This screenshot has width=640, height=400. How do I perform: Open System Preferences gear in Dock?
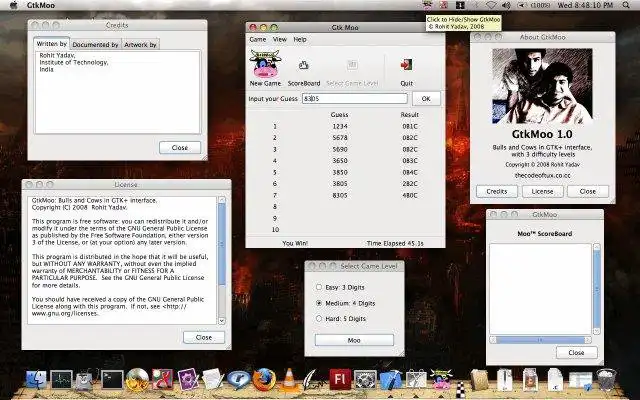coord(365,380)
